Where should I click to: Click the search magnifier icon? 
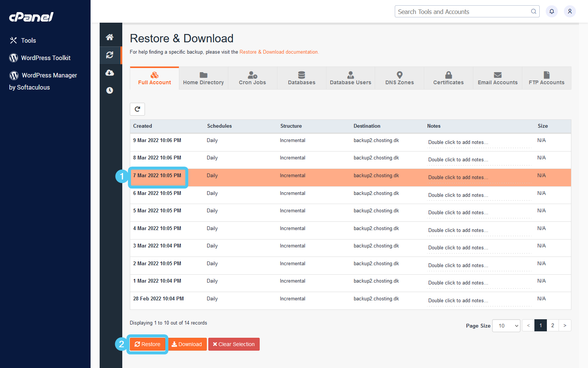[534, 11]
